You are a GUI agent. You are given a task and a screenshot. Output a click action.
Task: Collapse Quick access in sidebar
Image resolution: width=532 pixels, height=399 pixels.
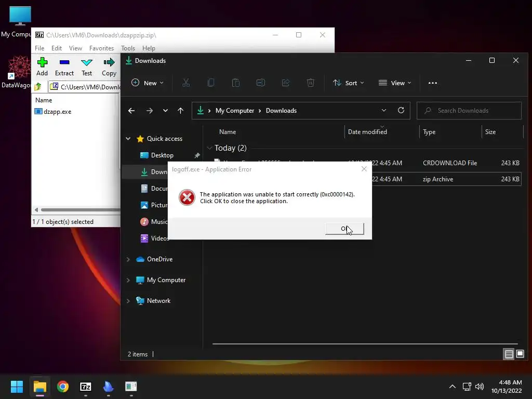128,138
